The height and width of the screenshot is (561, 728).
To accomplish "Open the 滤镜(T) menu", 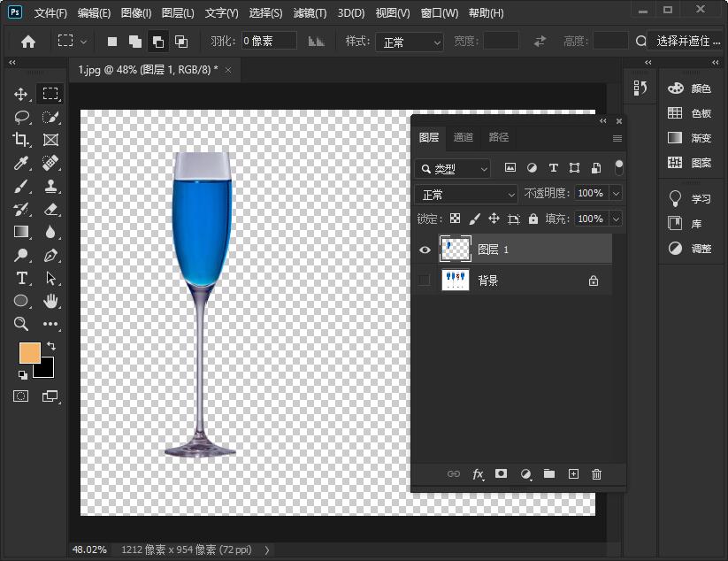I will click(310, 13).
